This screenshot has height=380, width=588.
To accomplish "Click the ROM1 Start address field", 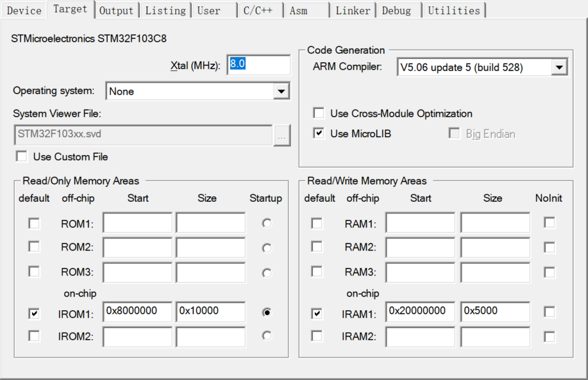I will 138,222.
